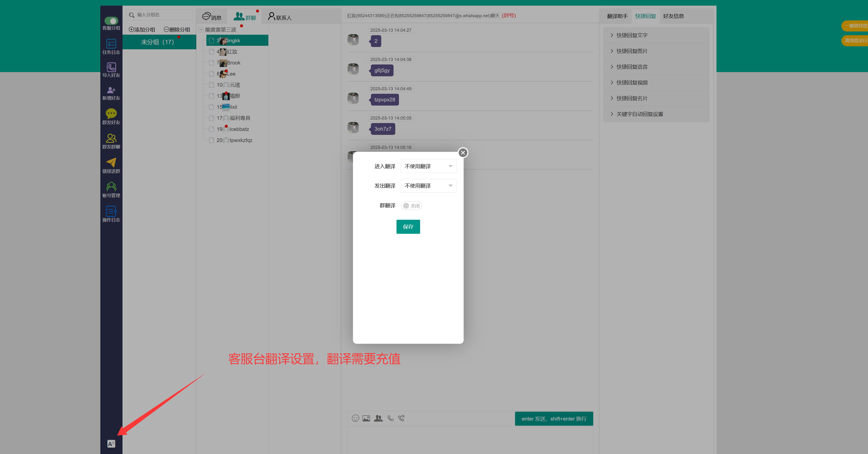Open 导入好友 import friends icon

coord(111,67)
